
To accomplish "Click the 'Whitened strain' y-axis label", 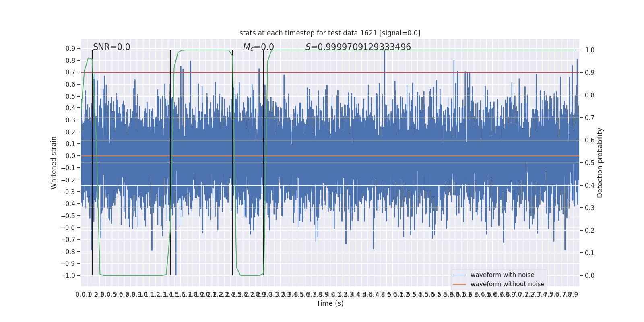I will click(54, 163).
